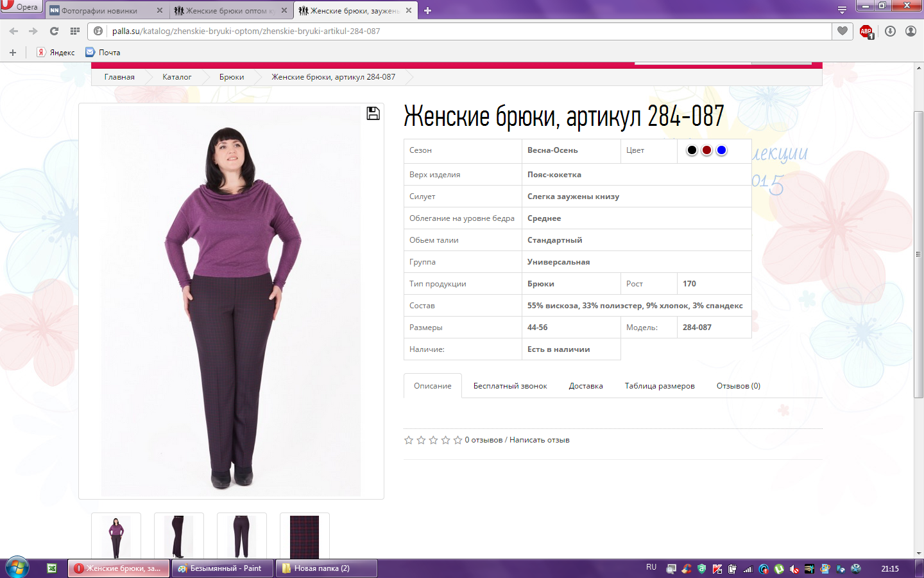Click the page vertical scrollbar thumb
924x578 pixels.
(919, 254)
